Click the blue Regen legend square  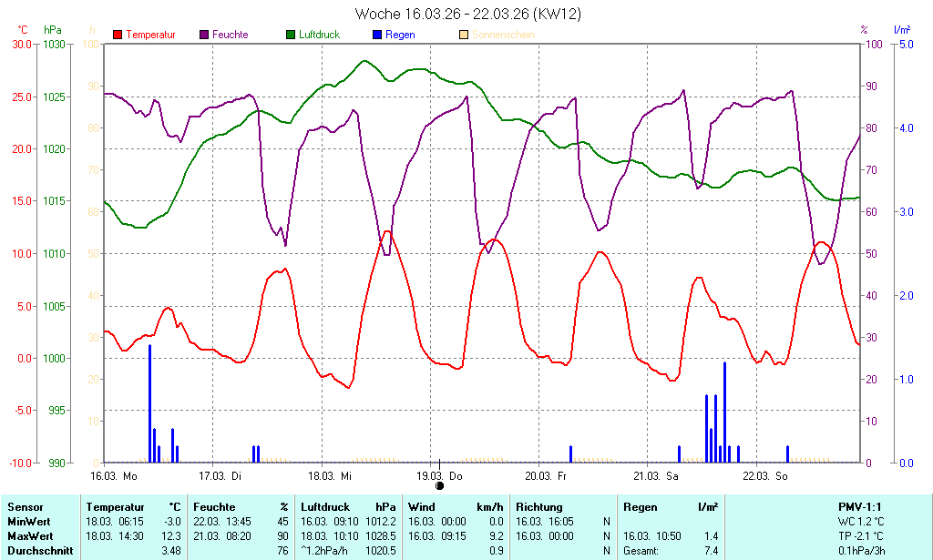click(x=378, y=35)
